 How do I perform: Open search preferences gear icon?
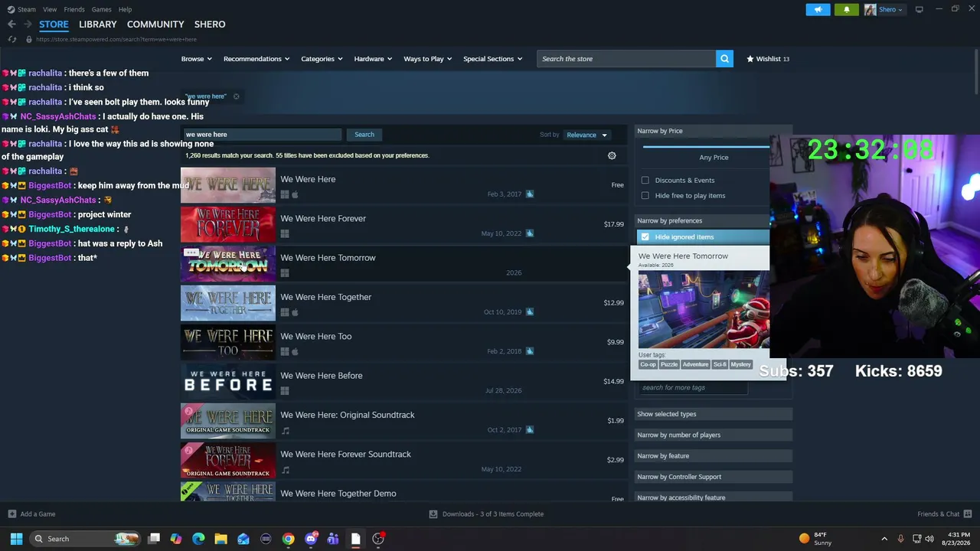click(612, 155)
